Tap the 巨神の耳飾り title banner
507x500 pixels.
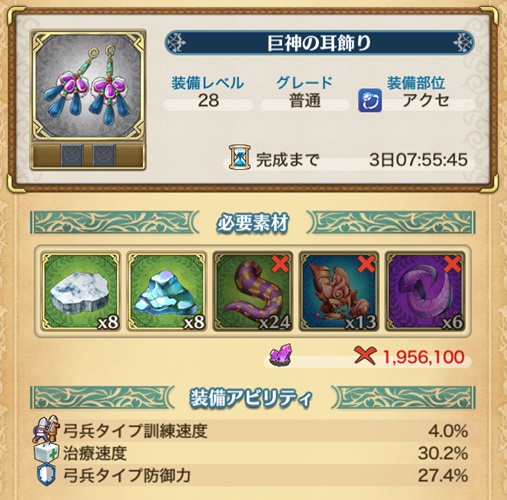click(x=319, y=43)
